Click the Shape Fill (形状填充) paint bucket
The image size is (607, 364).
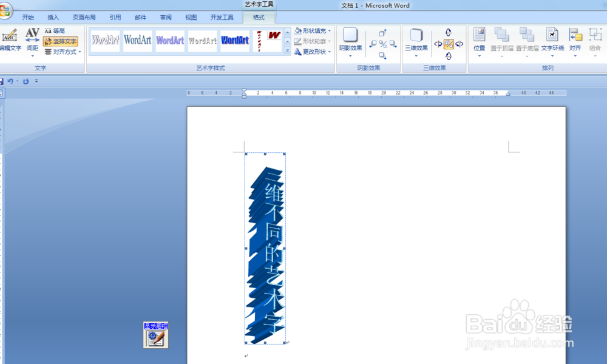(x=298, y=30)
